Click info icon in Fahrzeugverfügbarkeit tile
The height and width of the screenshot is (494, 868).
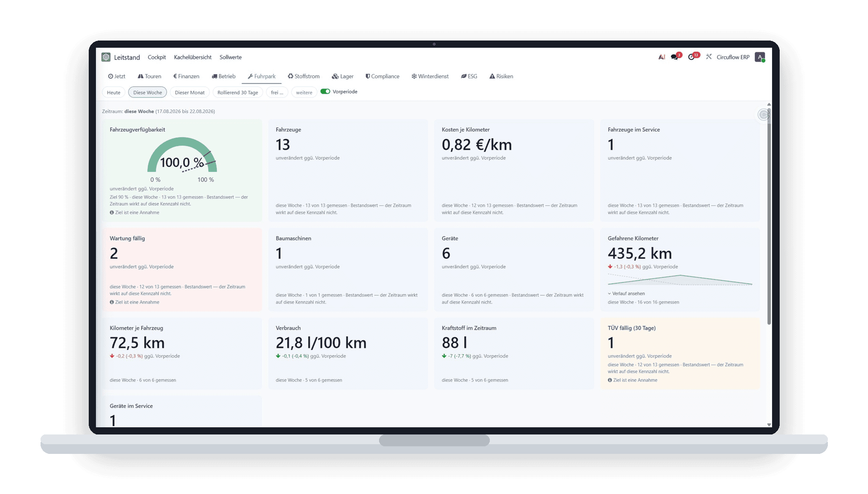coord(112,212)
